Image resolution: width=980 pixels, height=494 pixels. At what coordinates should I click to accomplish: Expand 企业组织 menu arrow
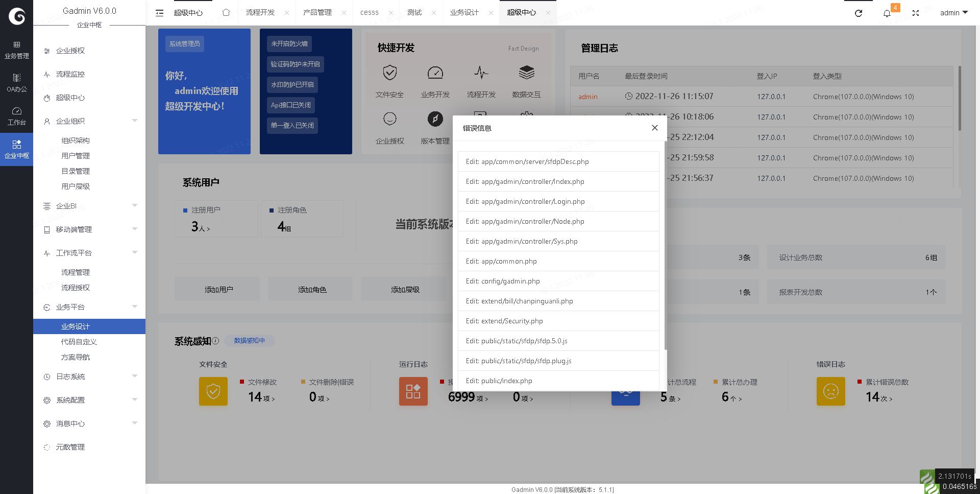135,121
